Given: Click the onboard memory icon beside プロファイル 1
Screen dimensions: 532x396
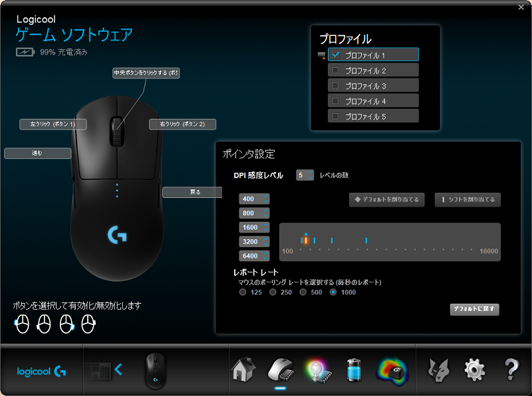Looking at the screenshot, I should tap(321, 55).
